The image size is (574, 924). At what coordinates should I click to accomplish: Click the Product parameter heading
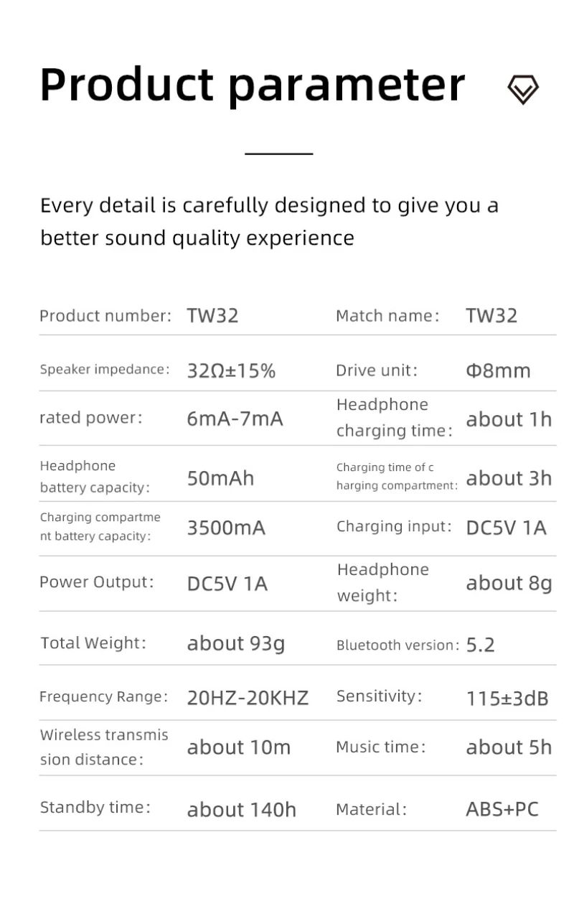click(253, 85)
